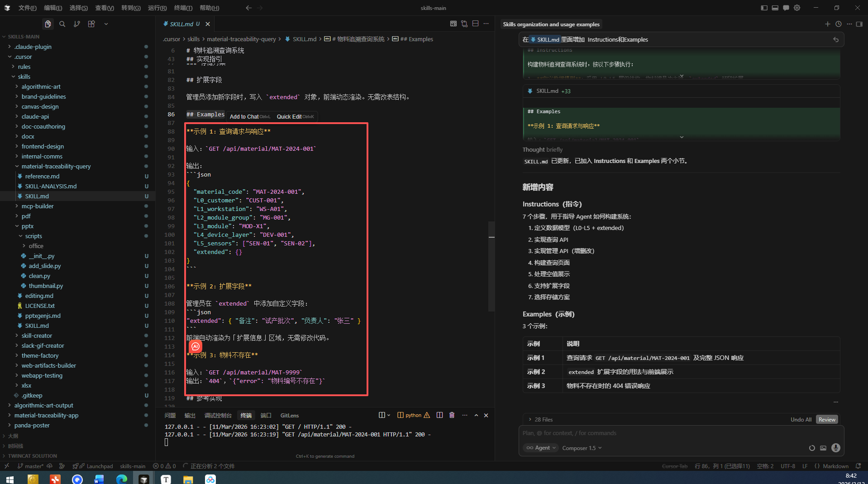Expand the algorithmic-art folder
This screenshot has height=484, width=868.
click(41, 86)
